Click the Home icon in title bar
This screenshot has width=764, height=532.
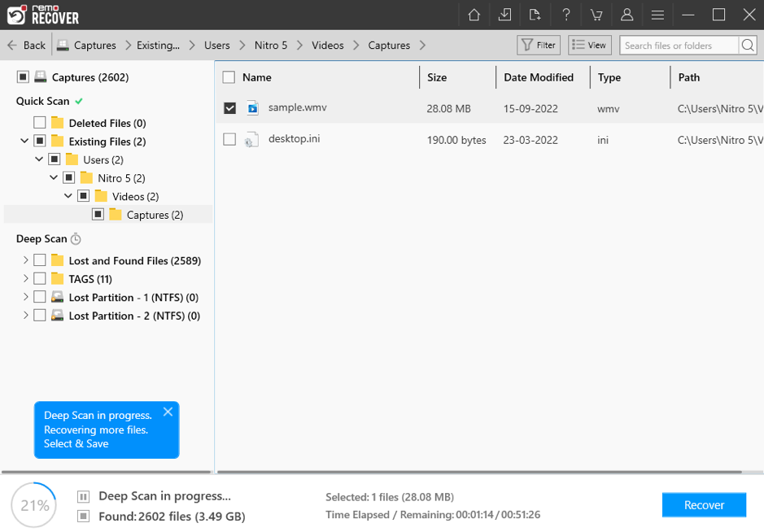pos(474,15)
